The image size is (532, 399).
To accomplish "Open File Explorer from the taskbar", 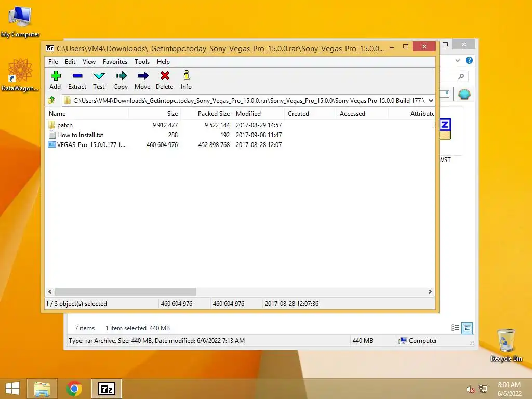I will (x=42, y=389).
